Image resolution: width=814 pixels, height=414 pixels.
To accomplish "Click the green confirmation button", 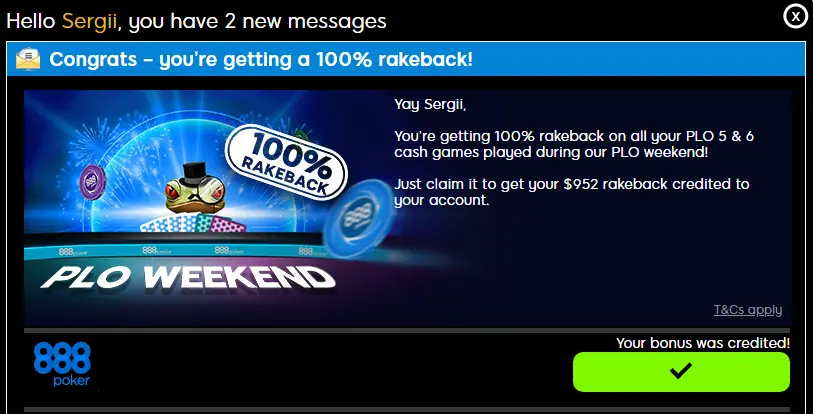I will point(681,371).
